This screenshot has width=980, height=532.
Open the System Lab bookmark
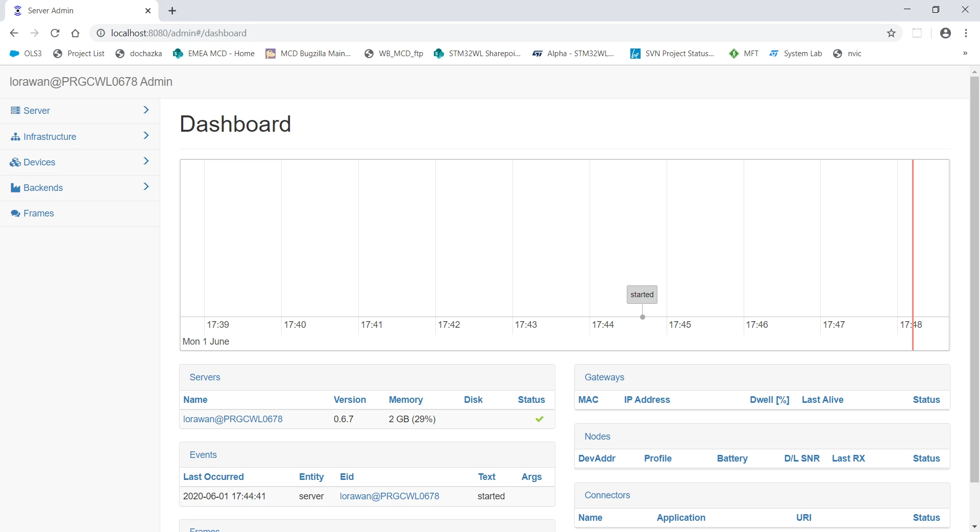point(796,54)
